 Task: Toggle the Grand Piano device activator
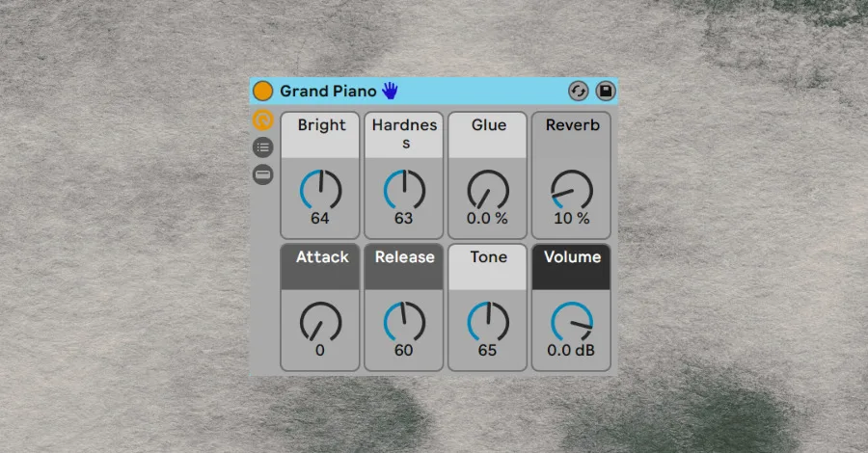(263, 92)
